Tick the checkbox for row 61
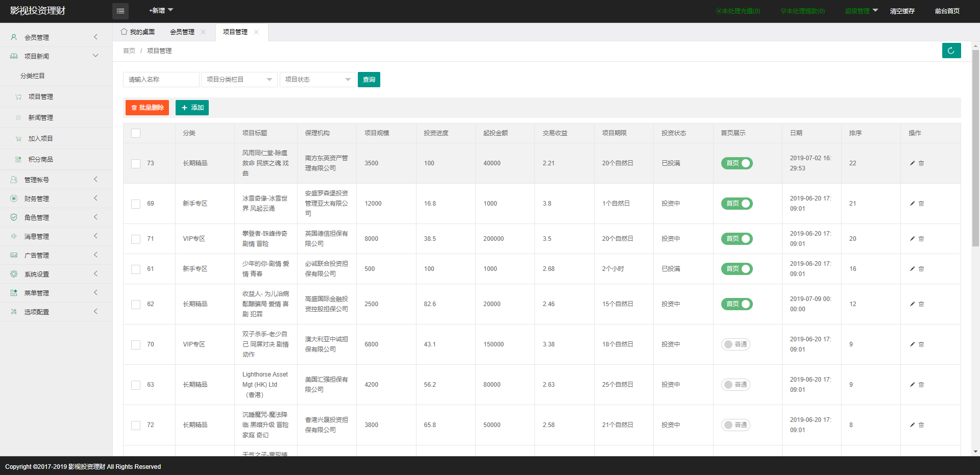Image resolution: width=980 pixels, height=475 pixels. pos(136,269)
